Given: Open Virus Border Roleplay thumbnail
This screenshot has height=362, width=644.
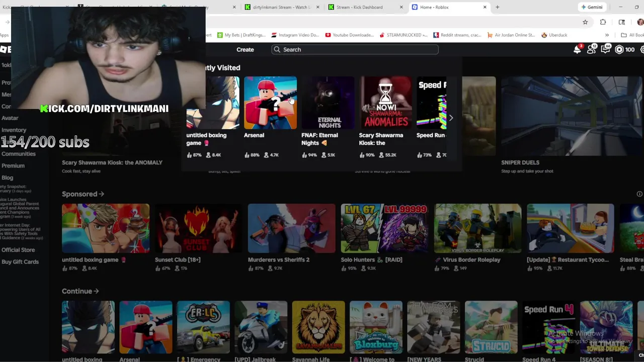Looking at the screenshot, I should click(477, 228).
